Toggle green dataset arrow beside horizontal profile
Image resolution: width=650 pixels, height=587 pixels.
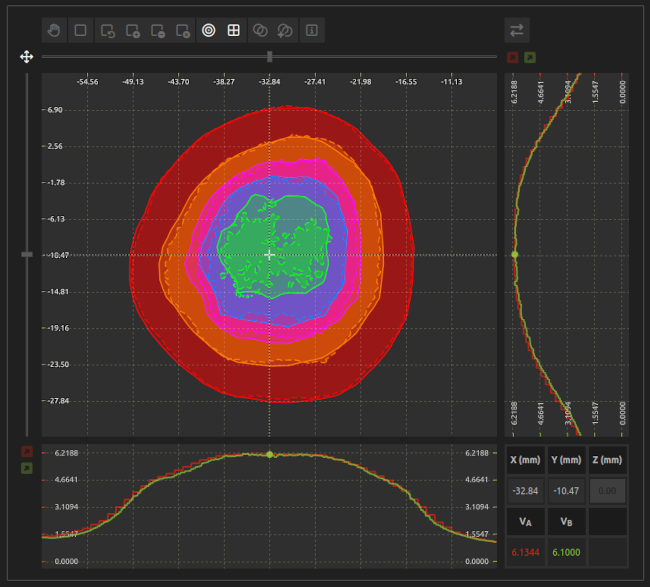[27, 468]
